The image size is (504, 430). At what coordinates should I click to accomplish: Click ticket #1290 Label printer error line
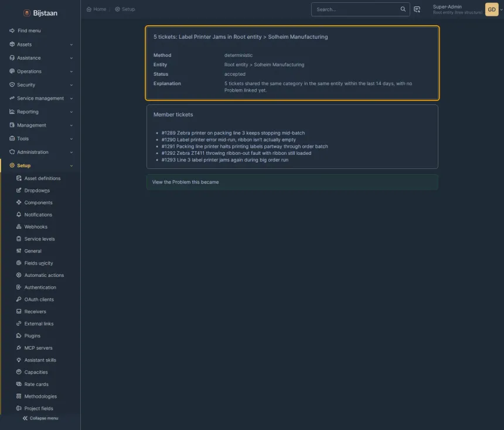coord(229,140)
